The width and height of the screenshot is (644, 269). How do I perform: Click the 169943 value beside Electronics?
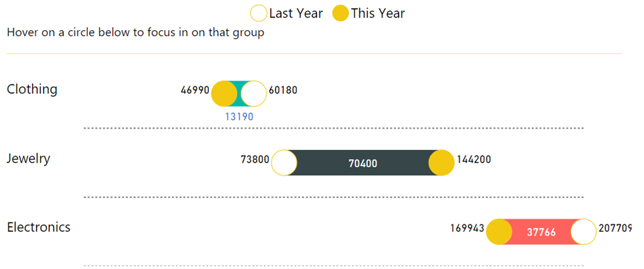[x=467, y=228]
